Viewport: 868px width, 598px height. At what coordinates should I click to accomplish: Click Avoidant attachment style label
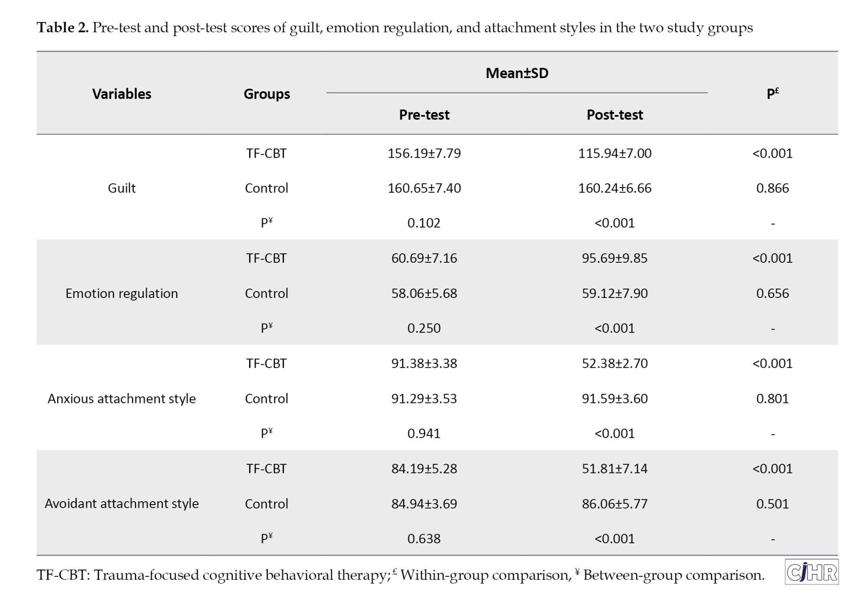point(122,503)
